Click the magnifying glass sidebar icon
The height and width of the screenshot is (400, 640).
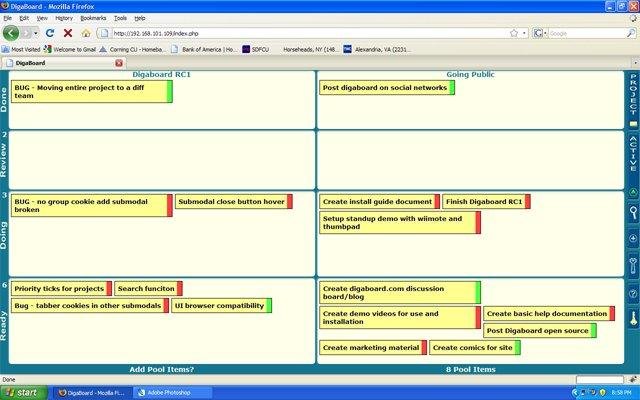coord(633,213)
